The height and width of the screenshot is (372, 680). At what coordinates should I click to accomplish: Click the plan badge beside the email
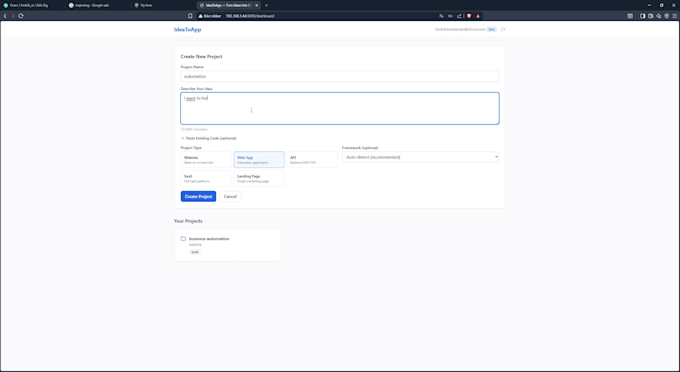(491, 29)
